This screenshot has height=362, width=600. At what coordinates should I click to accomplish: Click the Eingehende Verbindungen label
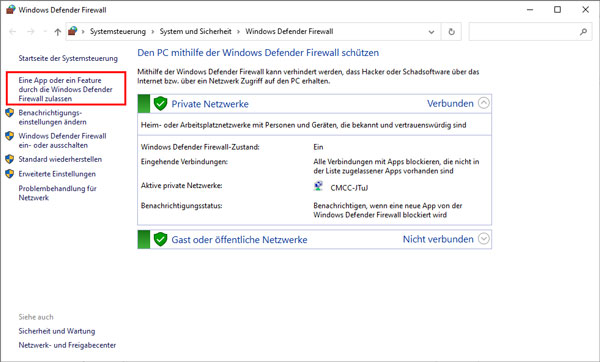(184, 162)
